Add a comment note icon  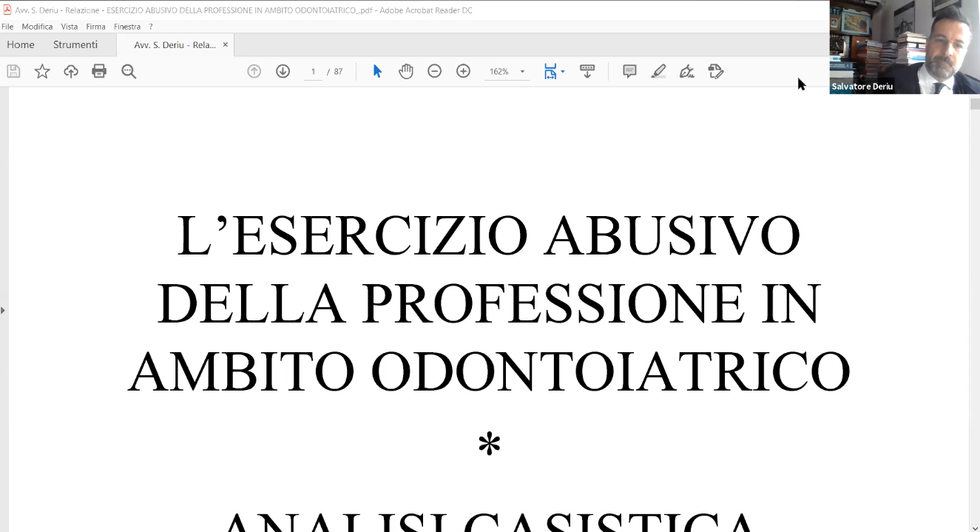point(629,71)
